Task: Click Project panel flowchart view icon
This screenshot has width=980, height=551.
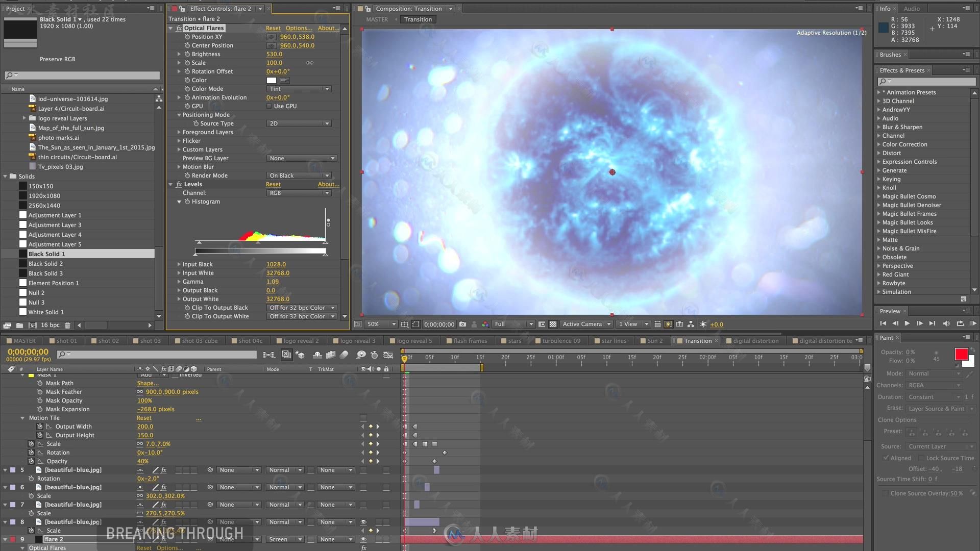Action: [x=159, y=98]
